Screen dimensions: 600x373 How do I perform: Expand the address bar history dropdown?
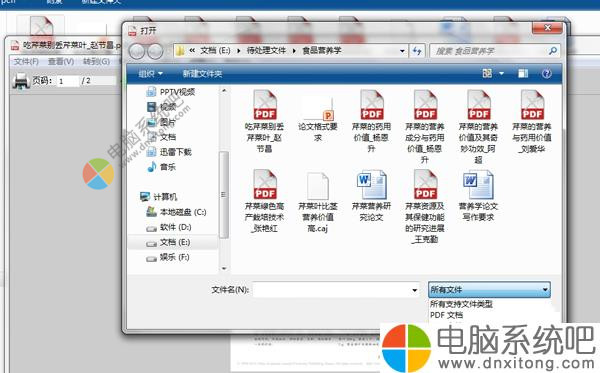[x=402, y=50]
